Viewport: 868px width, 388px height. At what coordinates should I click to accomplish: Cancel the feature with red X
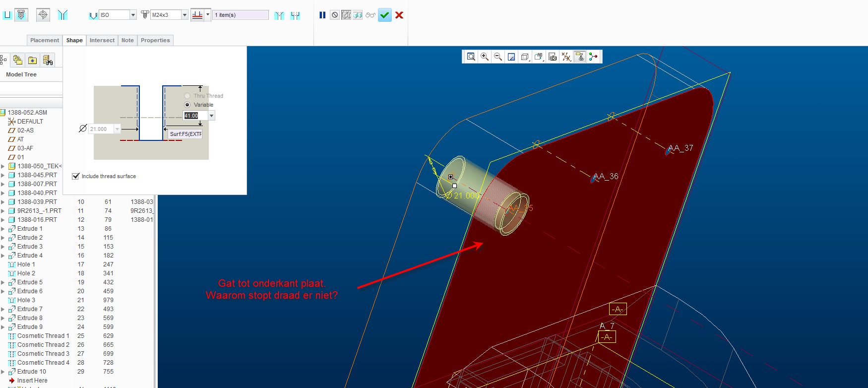click(399, 15)
